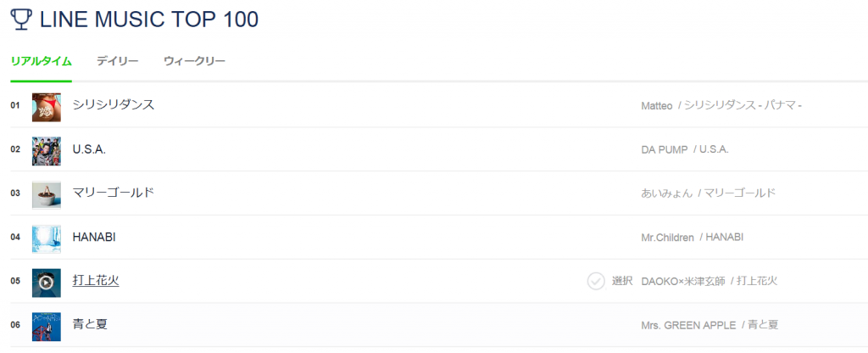Click the シリシリダンス album cover thumbnail
868x353 pixels.
[46, 106]
